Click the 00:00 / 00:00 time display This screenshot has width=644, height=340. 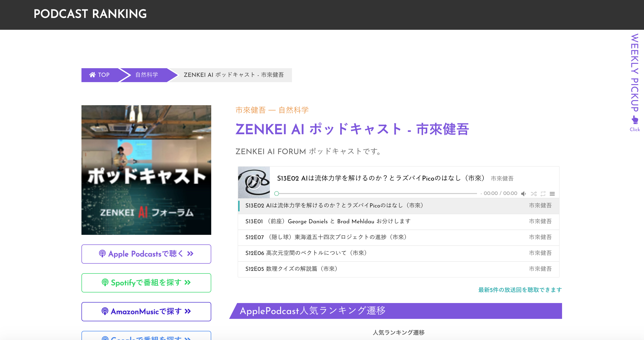[x=500, y=193]
